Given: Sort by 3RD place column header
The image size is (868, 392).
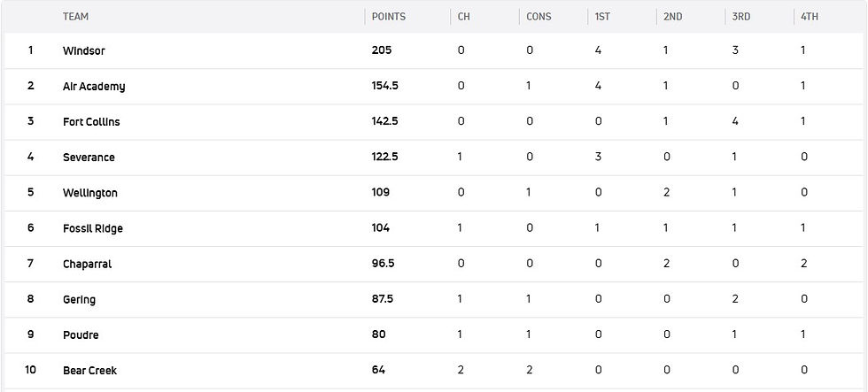Looking at the screenshot, I should [x=741, y=17].
